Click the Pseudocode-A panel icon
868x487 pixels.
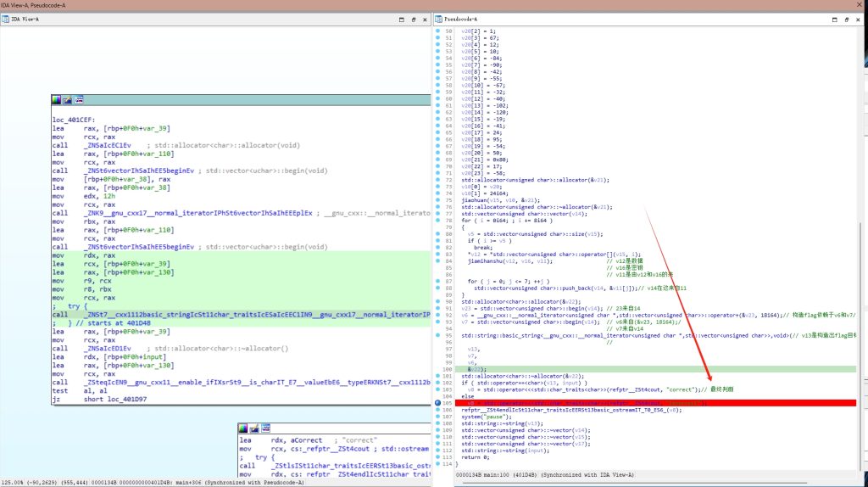(x=438, y=20)
